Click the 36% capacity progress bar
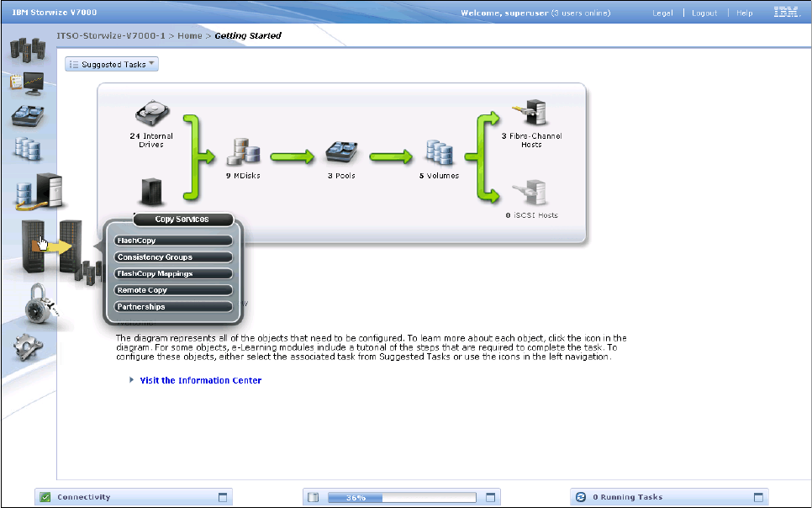Screen dimensions: 812x508 (400, 497)
